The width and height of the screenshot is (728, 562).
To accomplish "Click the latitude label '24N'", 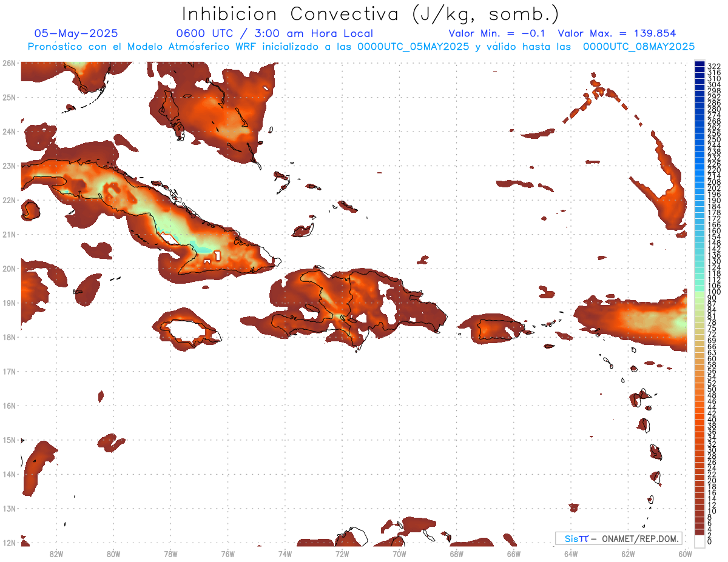I will click(x=8, y=132).
